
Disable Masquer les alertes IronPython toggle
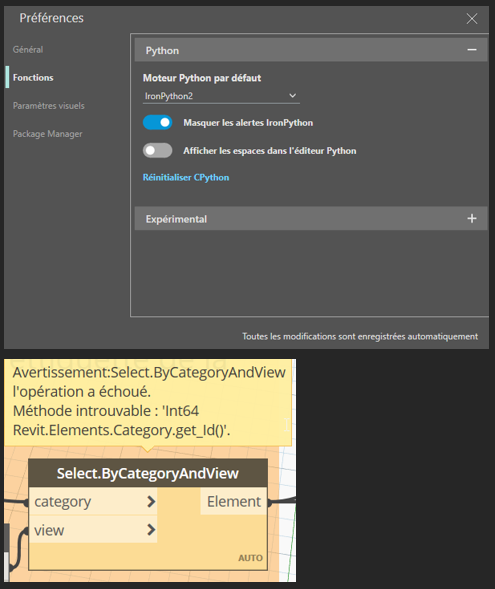[157, 122]
